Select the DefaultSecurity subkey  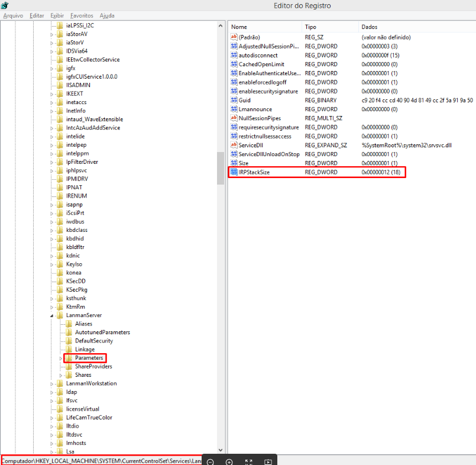[94, 341]
